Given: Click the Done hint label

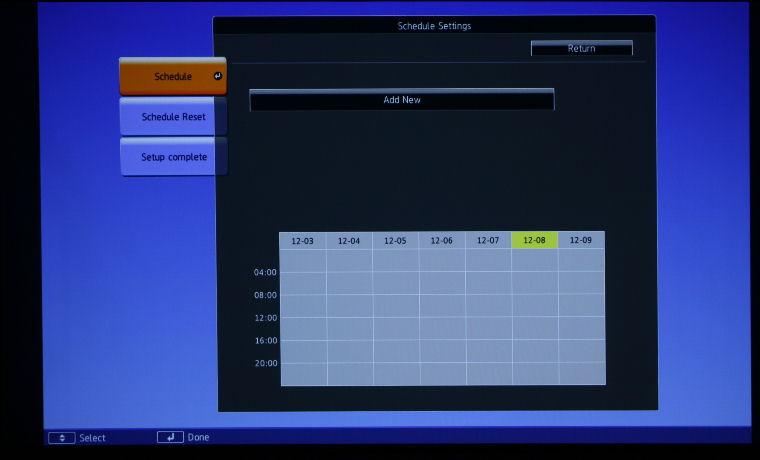Looking at the screenshot, I should click(198, 437).
